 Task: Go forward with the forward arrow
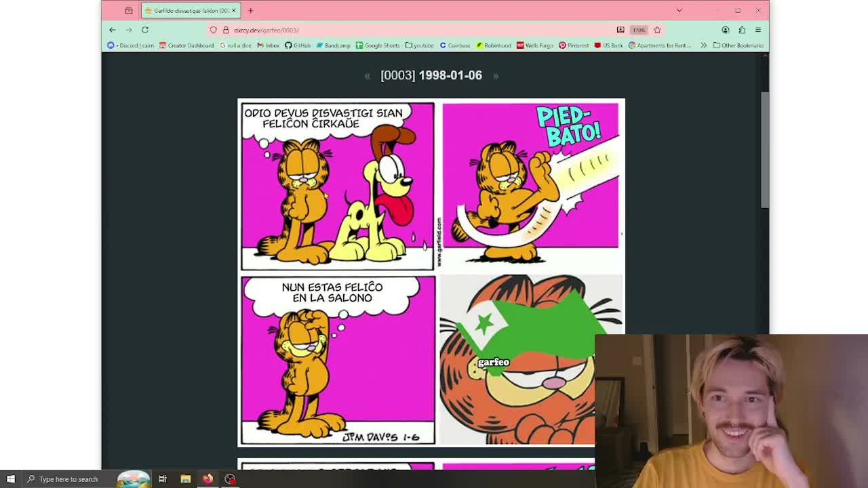129,30
